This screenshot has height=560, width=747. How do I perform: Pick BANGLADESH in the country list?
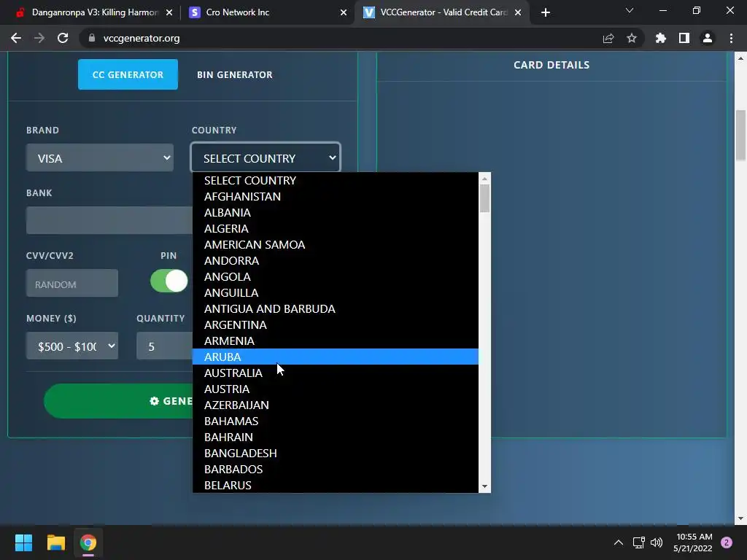[x=335, y=453]
